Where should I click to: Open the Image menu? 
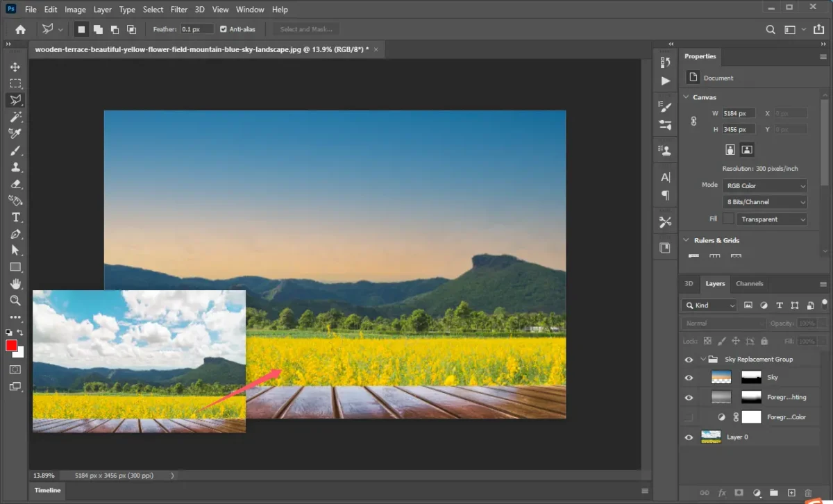[x=75, y=10]
